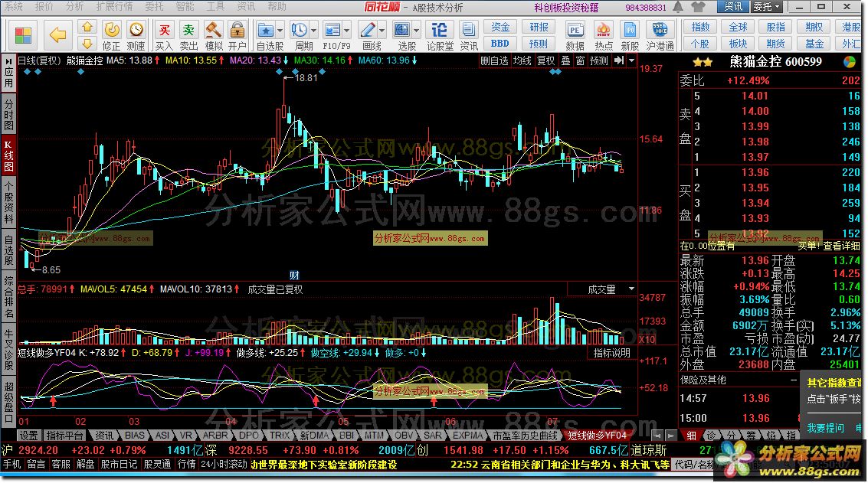Click the 板块 button
868x483 pixels.
pos(738,43)
